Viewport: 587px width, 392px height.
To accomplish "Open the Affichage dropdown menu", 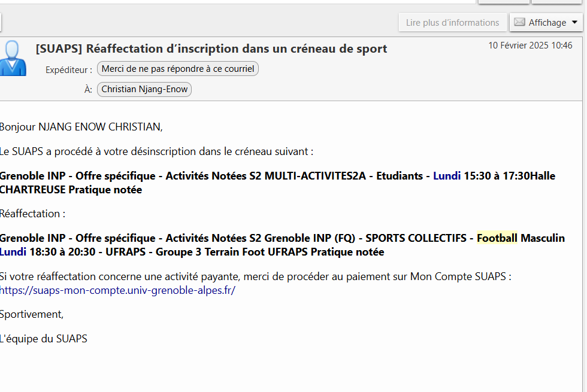I will pyautogui.click(x=546, y=23).
